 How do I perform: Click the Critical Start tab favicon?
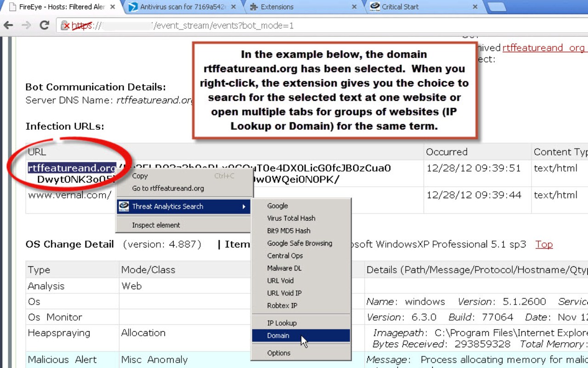[375, 6]
